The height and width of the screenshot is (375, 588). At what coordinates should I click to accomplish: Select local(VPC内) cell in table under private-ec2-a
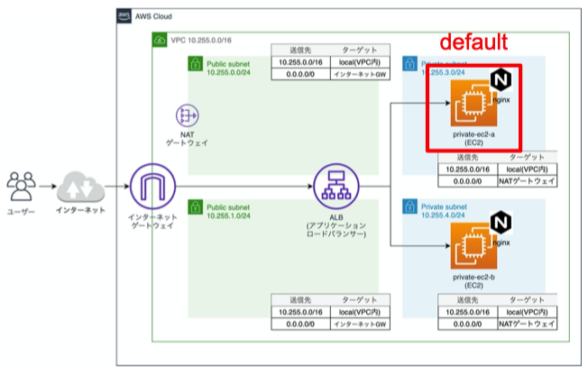[x=528, y=169]
